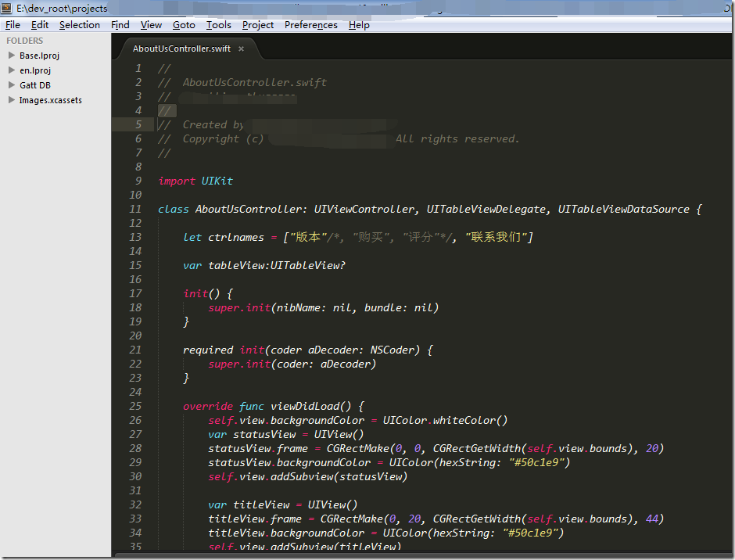Click 'NSCoder' on line 21
Screen dimensions: 735x560
click(392, 350)
